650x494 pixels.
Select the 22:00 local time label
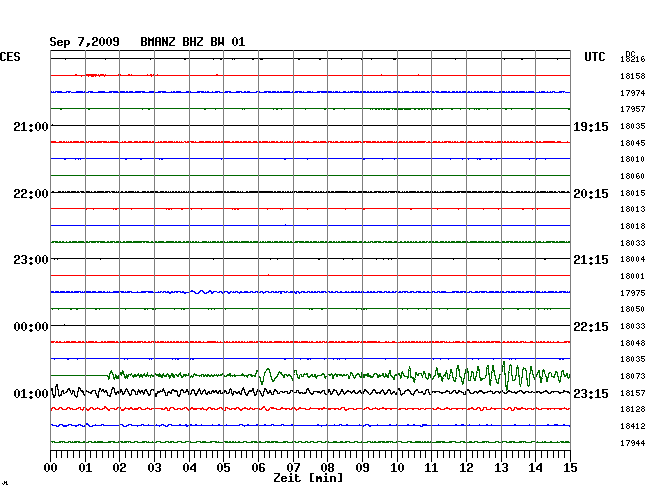[31, 194]
